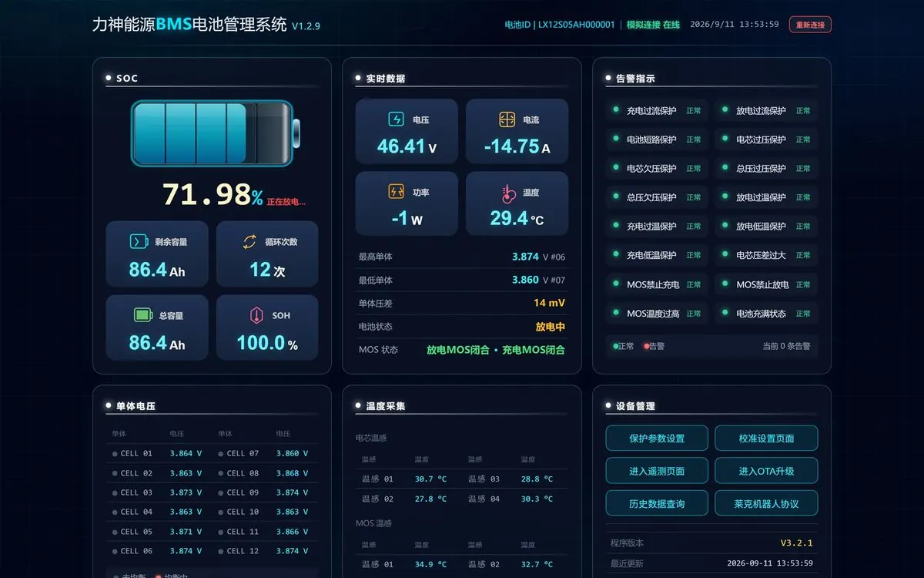
Task: Click the MOS温度过高 status indicator dot
Action: tap(616, 312)
